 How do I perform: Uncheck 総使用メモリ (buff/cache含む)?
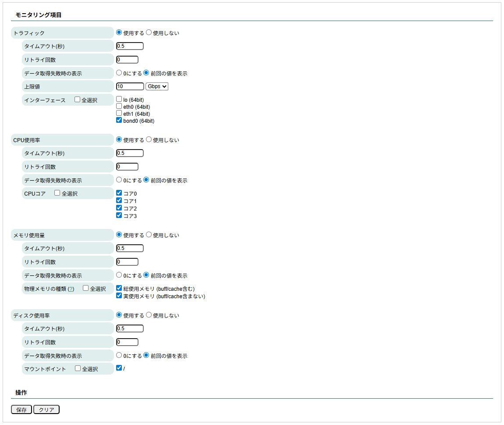[x=119, y=288]
